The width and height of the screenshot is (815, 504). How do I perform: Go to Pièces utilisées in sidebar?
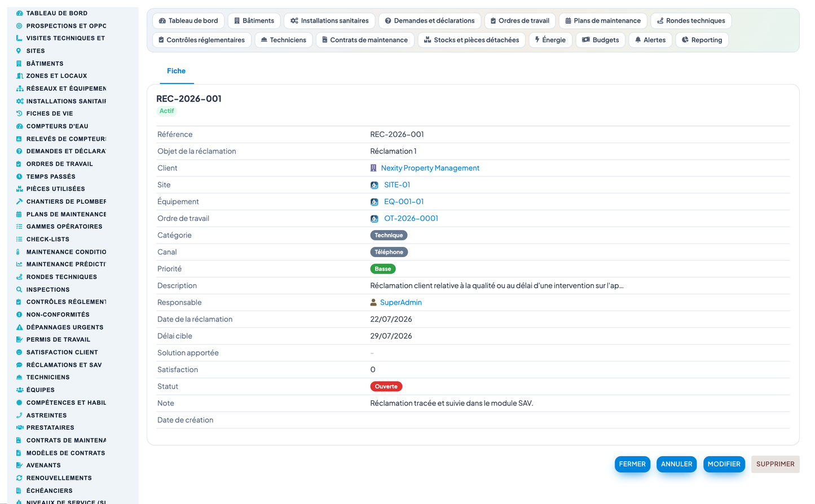(x=56, y=189)
